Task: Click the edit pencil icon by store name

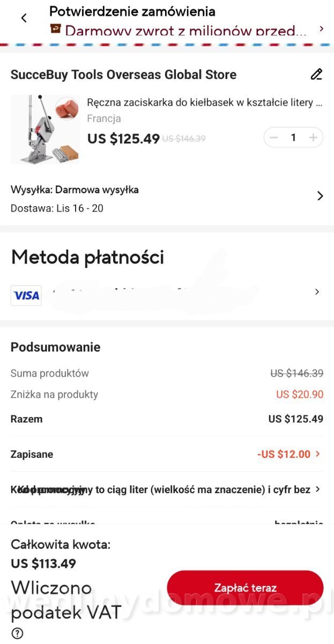Action: click(316, 74)
